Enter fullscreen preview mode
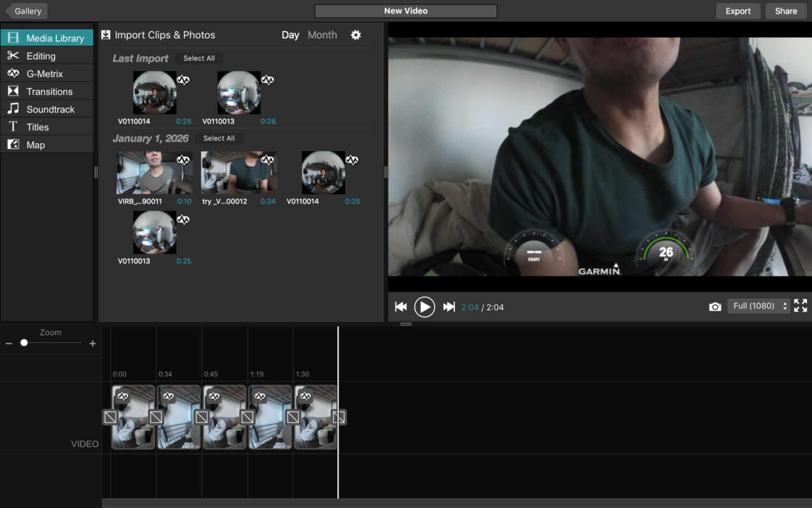This screenshot has width=812, height=508. click(x=800, y=306)
